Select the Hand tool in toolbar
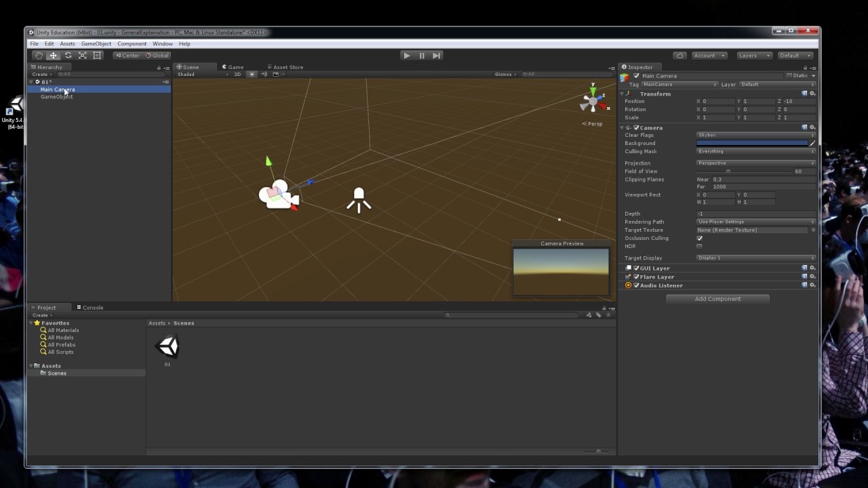Screen dimensions: 868x488 39,56
